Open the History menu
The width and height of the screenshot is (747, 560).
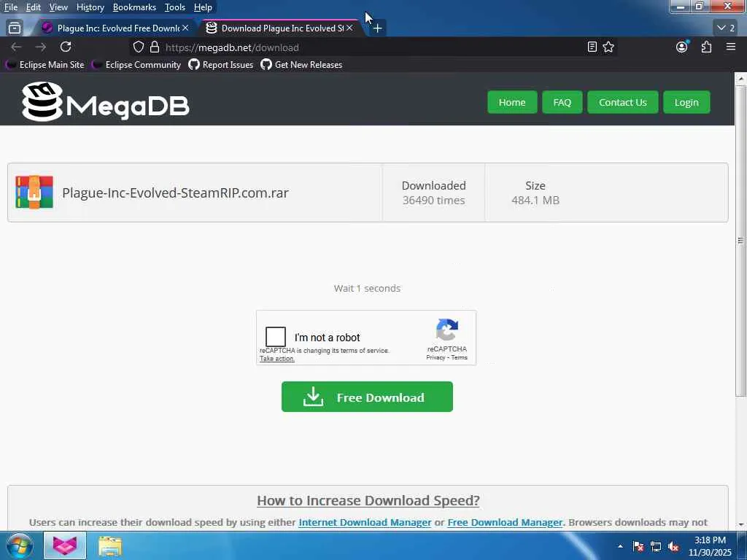coord(90,7)
